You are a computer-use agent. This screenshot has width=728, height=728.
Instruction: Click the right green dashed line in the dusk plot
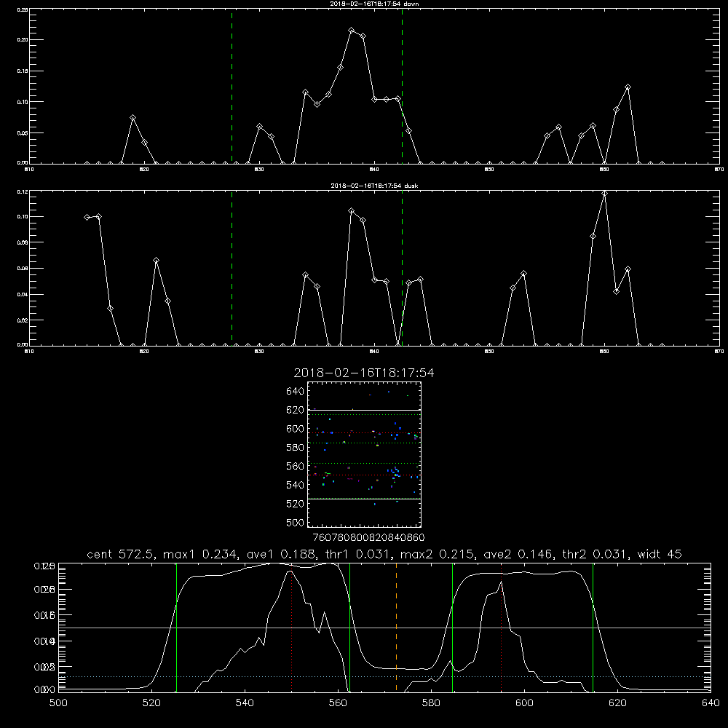click(x=402, y=268)
